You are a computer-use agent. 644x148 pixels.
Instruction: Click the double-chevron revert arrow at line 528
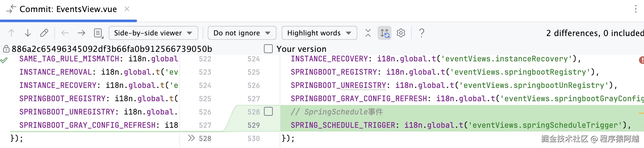tap(191, 138)
